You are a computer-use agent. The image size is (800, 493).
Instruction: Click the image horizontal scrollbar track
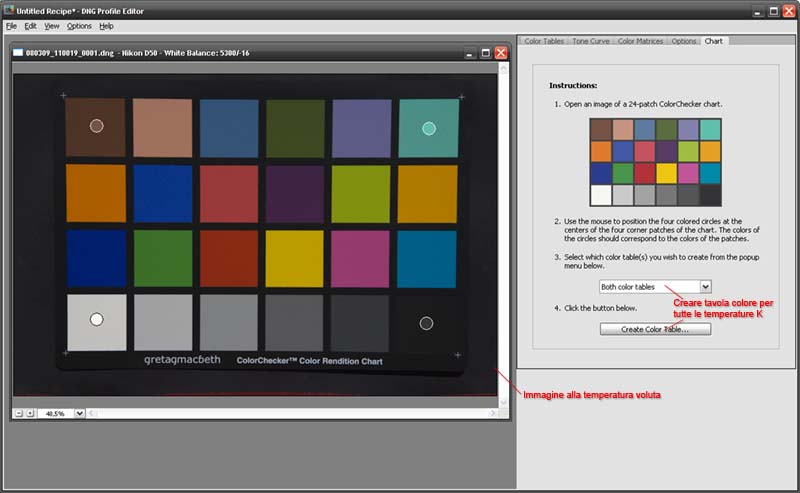(x=292, y=413)
